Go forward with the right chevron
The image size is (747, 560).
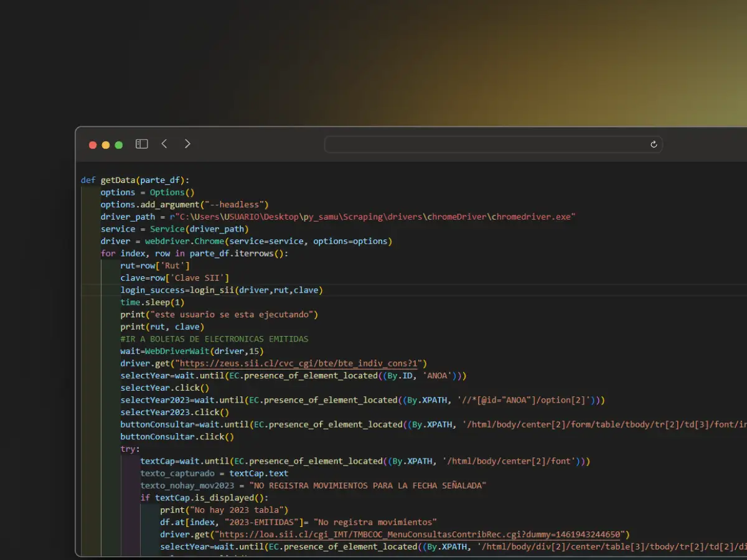[x=187, y=144]
